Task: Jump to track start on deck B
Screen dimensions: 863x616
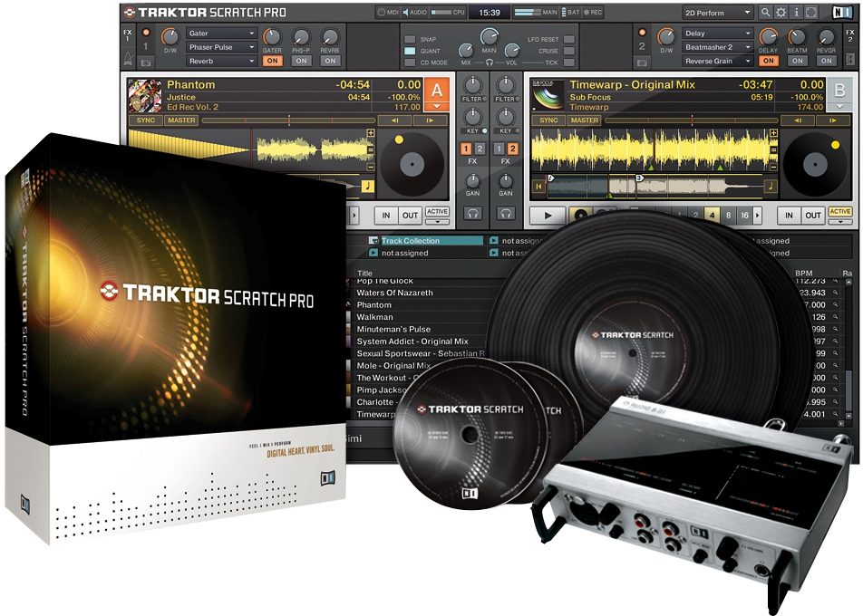Action: [x=538, y=187]
